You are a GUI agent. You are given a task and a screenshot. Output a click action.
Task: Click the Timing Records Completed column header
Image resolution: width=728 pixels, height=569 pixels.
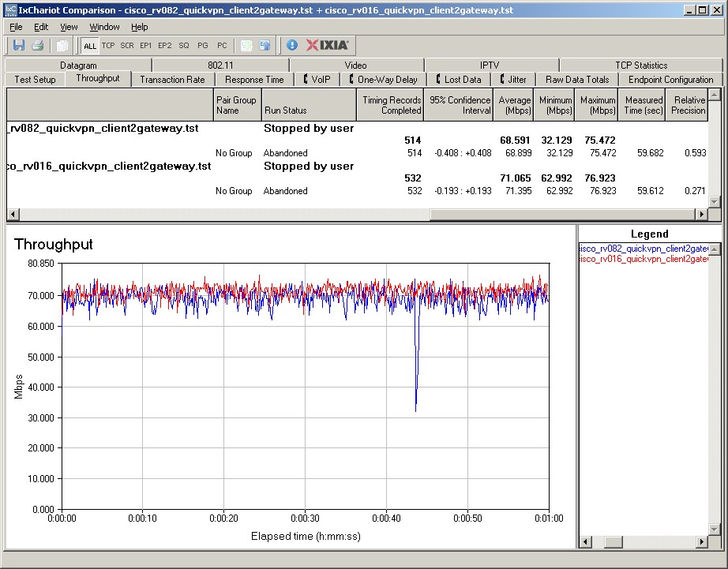tap(390, 105)
